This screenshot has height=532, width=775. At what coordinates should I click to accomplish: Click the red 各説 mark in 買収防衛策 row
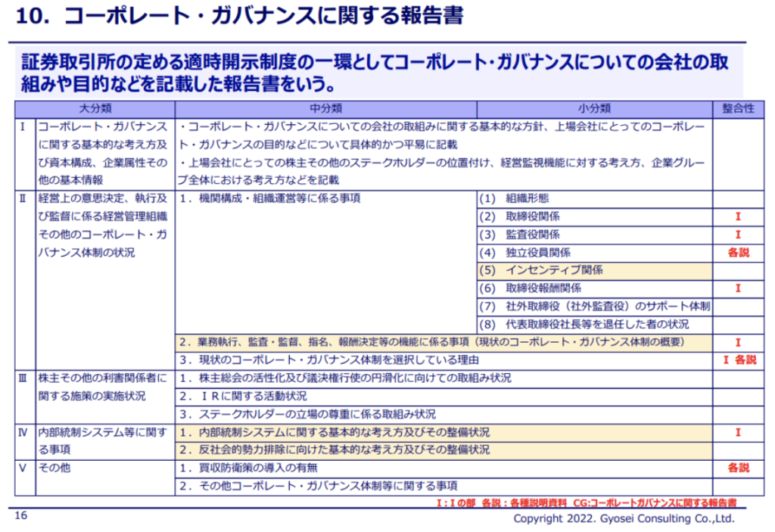pos(739,468)
